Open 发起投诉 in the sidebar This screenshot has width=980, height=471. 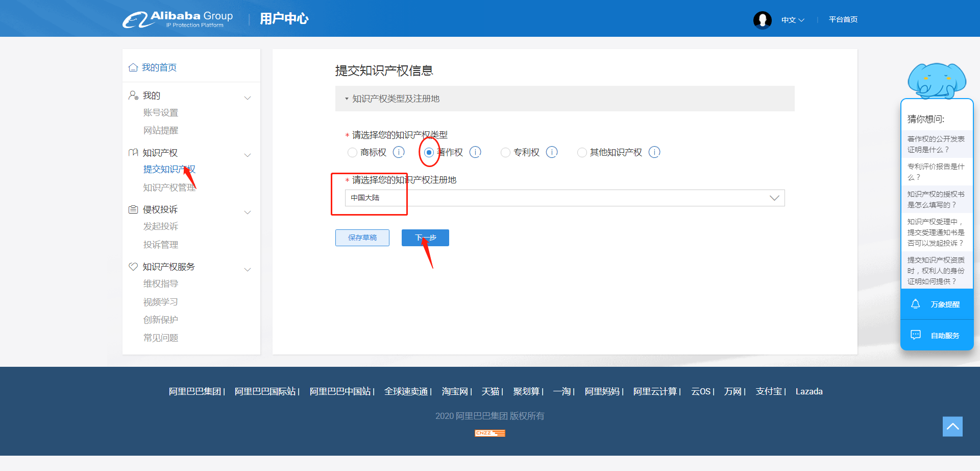pyautogui.click(x=160, y=226)
